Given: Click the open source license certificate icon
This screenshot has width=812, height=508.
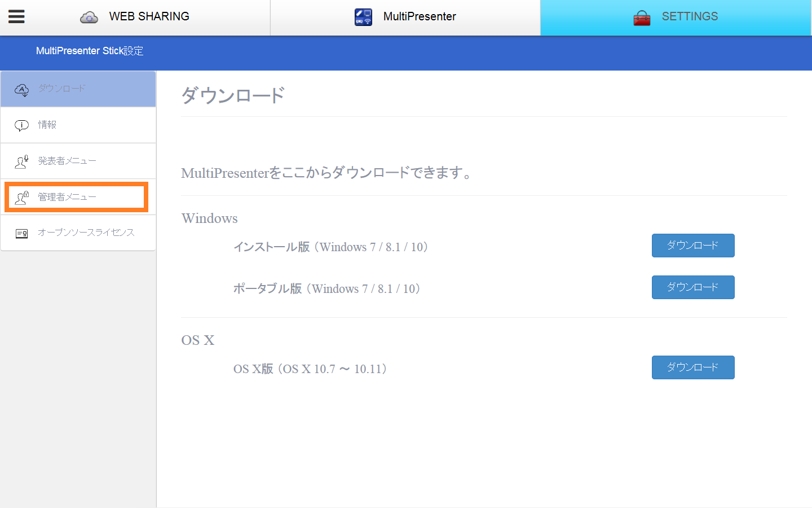Looking at the screenshot, I should [x=21, y=233].
